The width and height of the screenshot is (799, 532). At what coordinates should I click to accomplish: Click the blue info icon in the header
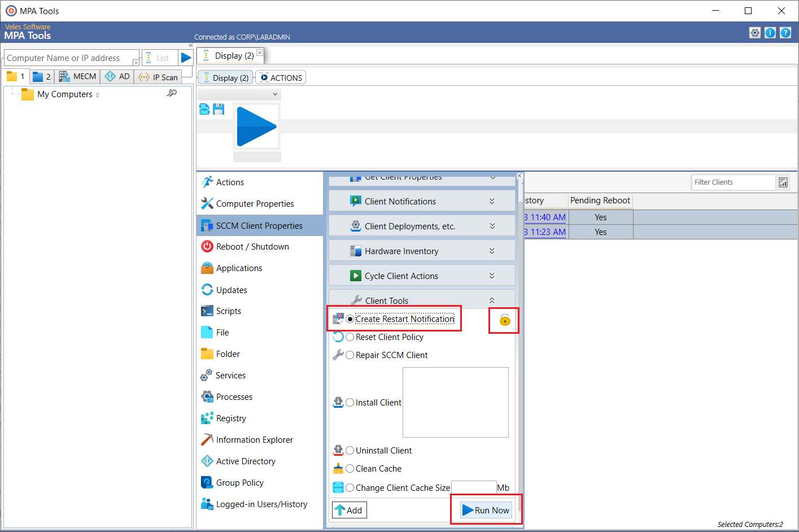click(x=770, y=33)
